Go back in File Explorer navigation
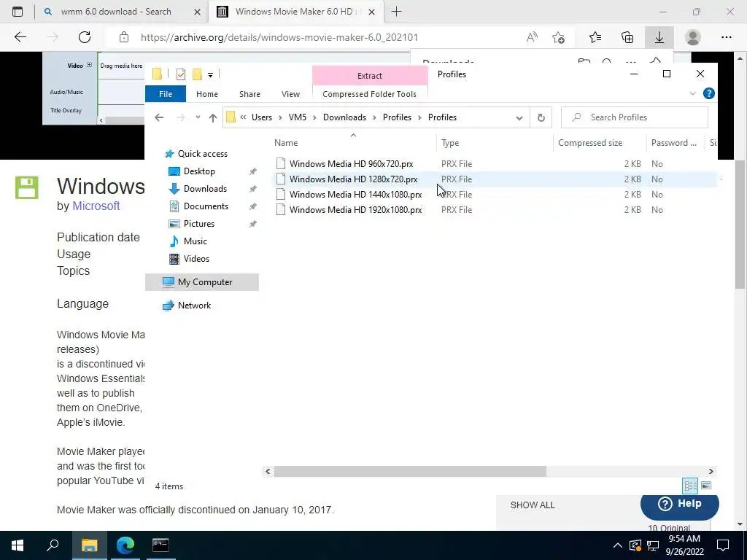Viewport: 747px width, 560px height. [159, 117]
